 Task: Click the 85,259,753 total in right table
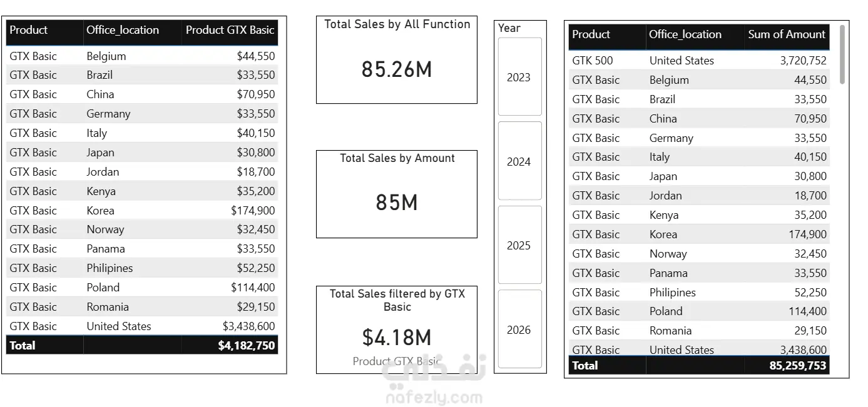pos(798,366)
